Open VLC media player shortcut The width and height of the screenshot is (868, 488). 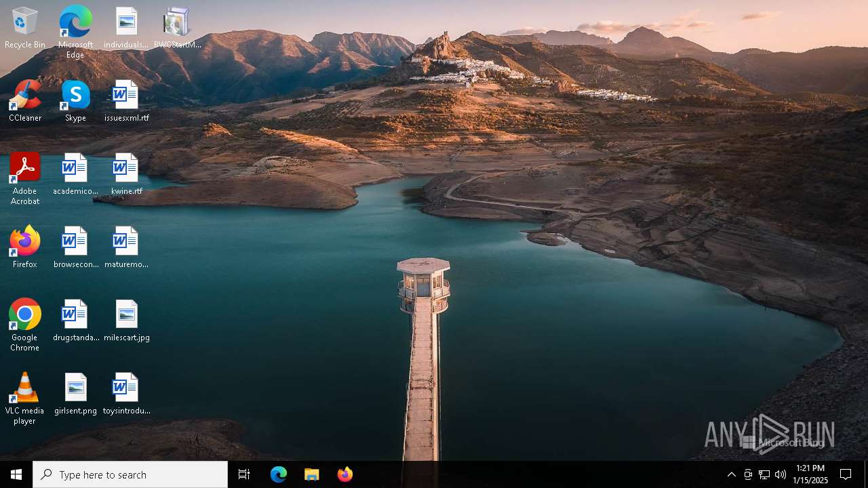tap(25, 399)
